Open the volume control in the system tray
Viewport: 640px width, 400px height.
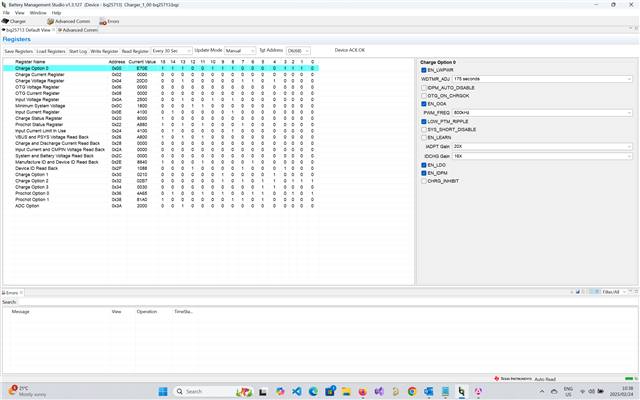pyautogui.click(x=591, y=391)
